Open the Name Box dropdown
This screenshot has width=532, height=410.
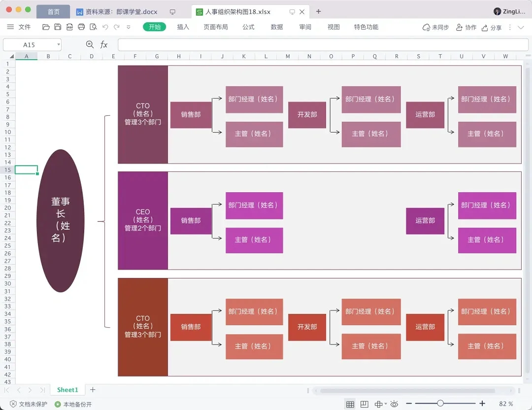click(x=59, y=44)
